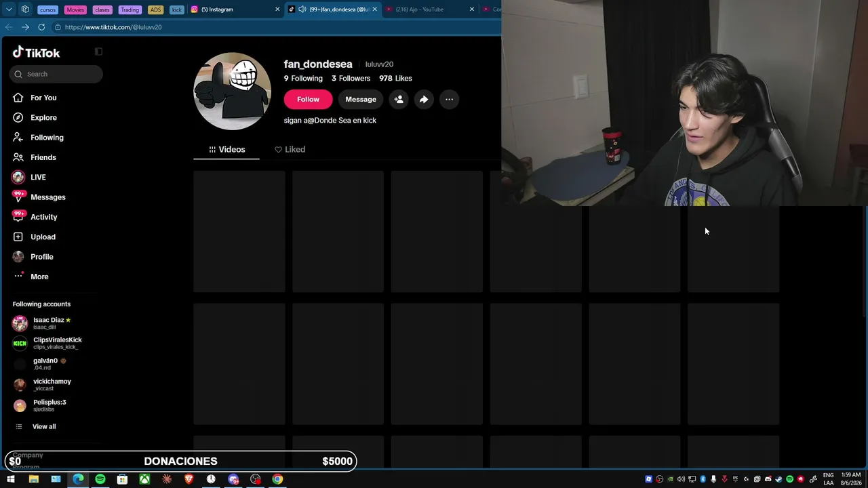Reload the TikTok page

[x=41, y=27]
